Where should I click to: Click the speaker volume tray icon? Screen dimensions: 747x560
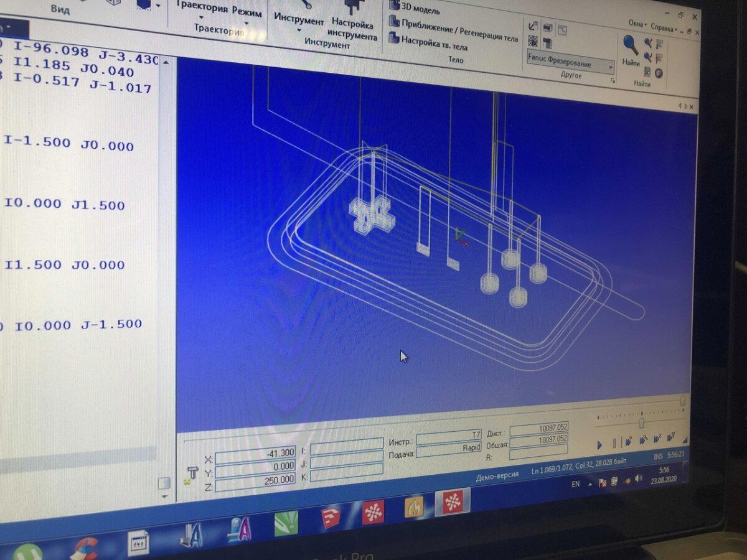click(638, 478)
